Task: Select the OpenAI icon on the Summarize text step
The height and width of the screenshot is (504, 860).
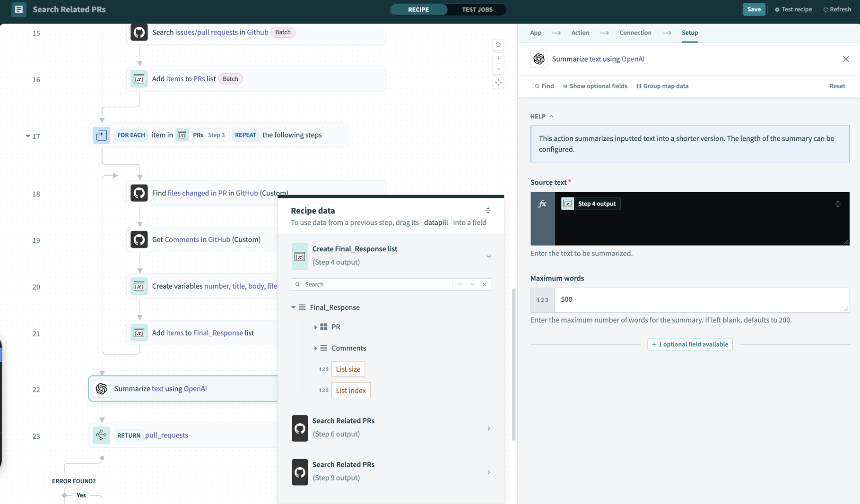Action: pyautogui.click(x=101, y=388)
